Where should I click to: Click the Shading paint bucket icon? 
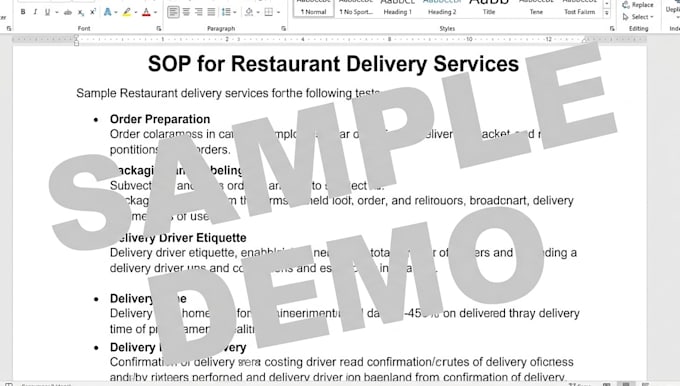[x=249, y=12]
